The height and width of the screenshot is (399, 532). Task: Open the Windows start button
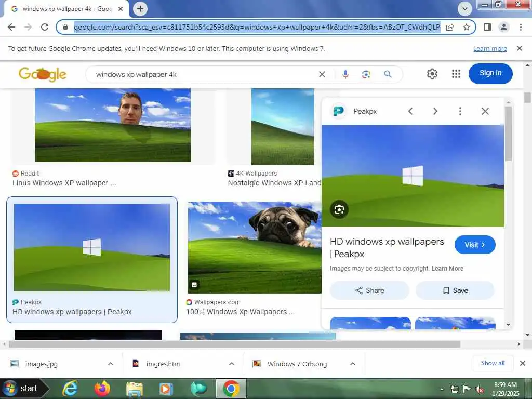point(24,389)
